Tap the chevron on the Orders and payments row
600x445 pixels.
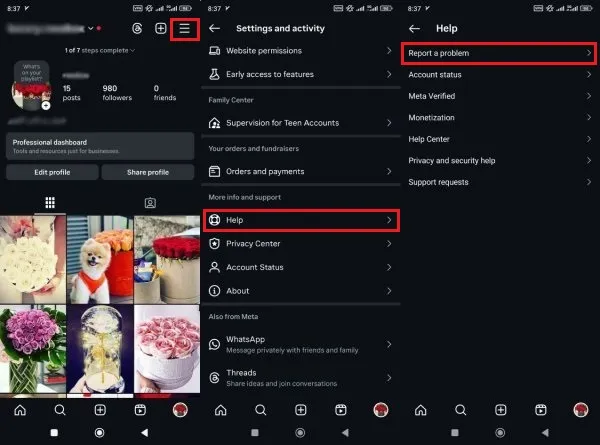click(x=389, y=171)
